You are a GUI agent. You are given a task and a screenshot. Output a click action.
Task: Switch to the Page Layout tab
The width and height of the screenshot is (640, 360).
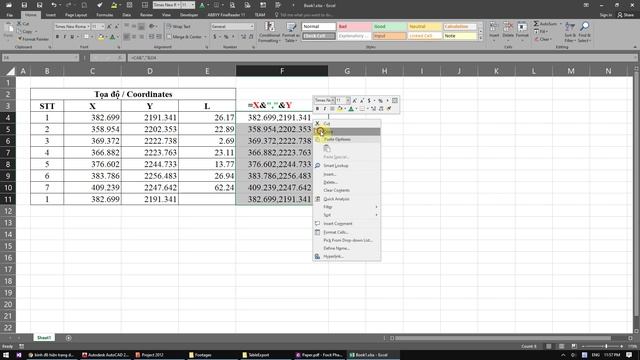point(76,15)
